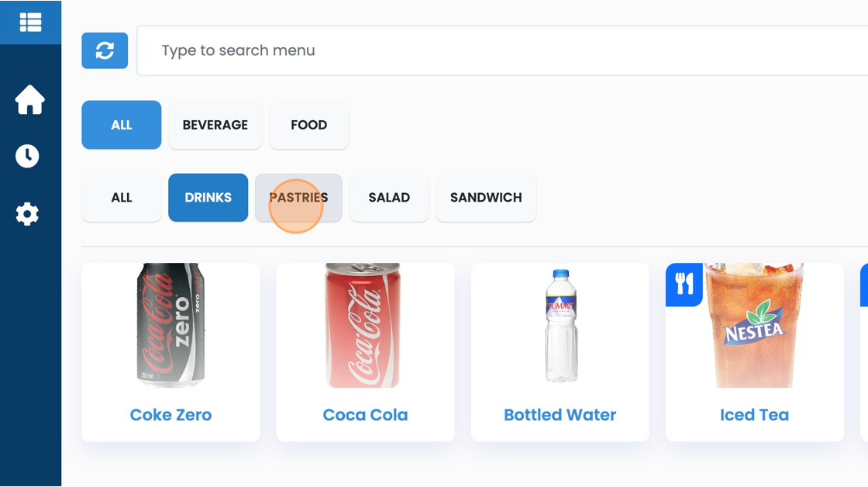Select the FOOD category
This screenshot has width=868, height=487.
click(x=309, y=125)
